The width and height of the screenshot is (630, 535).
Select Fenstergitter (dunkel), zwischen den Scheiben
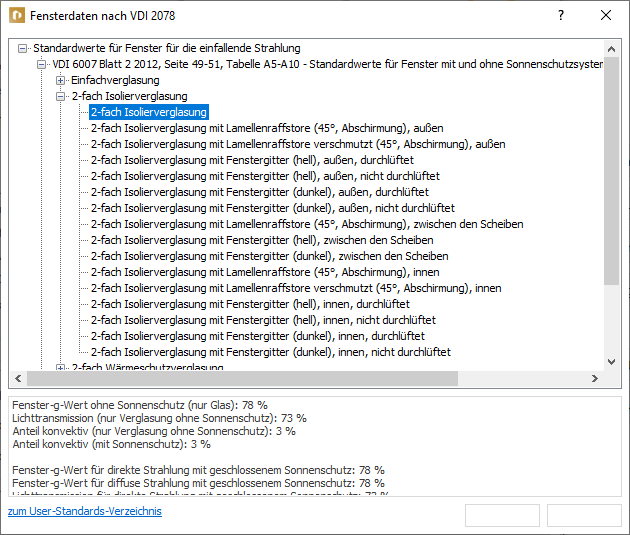pyautogui.click(x=269, y=256)
